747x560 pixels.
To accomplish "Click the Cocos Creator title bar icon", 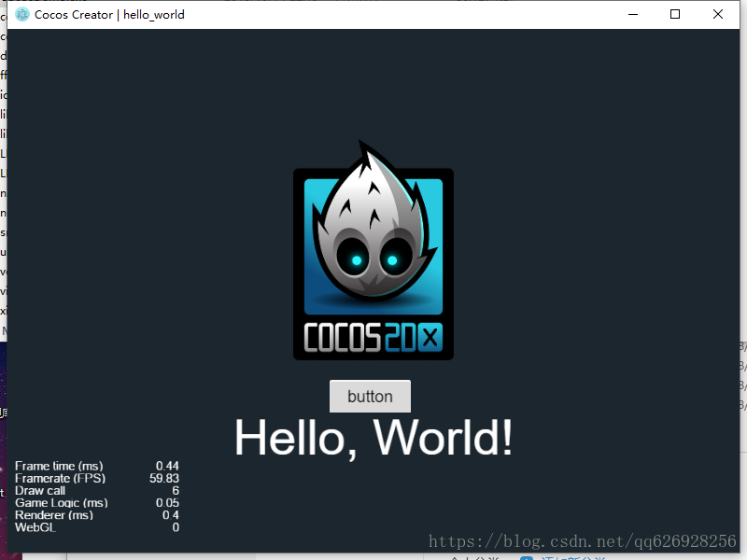I will [x=21, y=14].
